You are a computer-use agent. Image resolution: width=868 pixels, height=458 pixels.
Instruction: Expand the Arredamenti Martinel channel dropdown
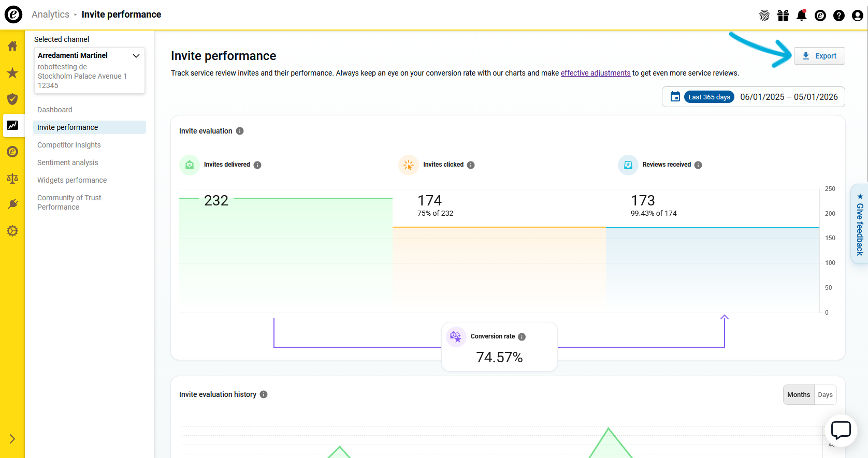point(136,56)
